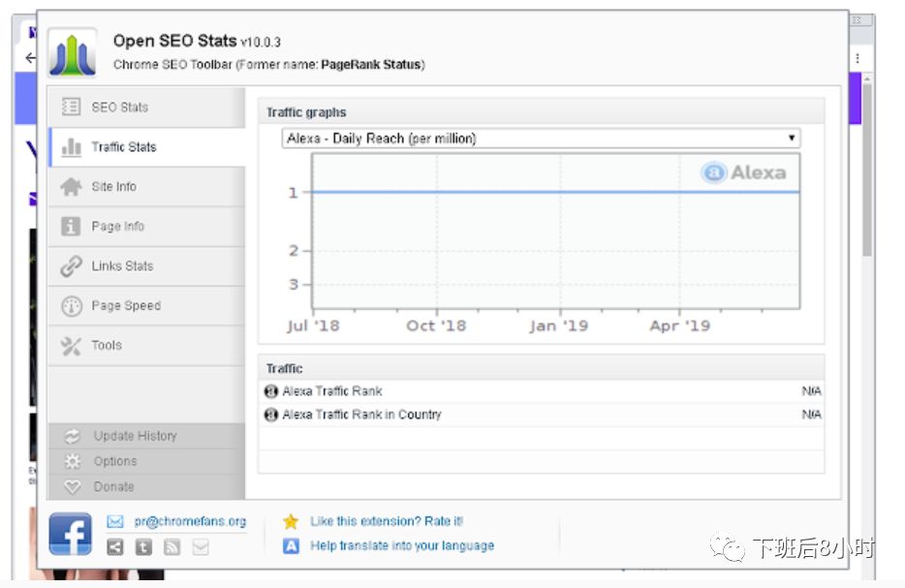Go to the Links Stats tab

click(146, 266)
